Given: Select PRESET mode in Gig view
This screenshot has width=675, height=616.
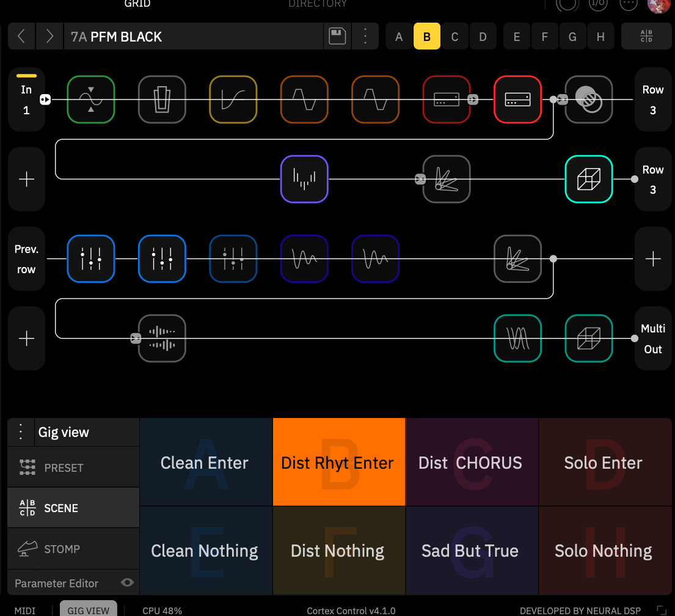Looking at the screenshot, I should (74, 468).
